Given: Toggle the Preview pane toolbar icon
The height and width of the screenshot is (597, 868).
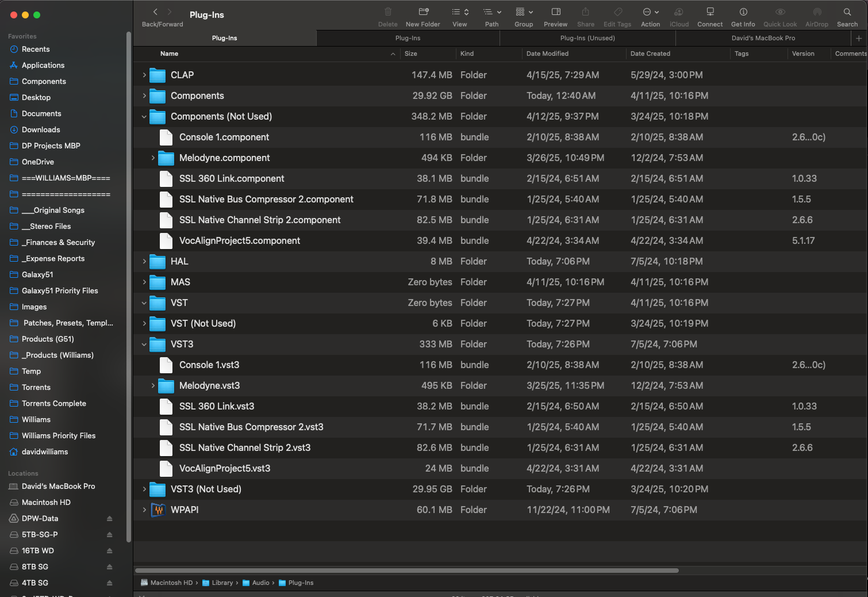Looking at the screenshot, I should 556,12.
